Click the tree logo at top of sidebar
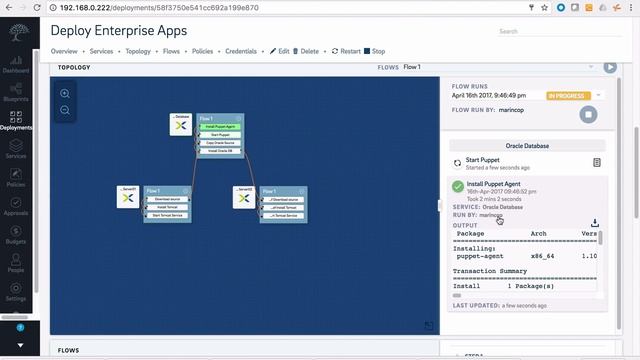640x360 pixels. [19, 33]
